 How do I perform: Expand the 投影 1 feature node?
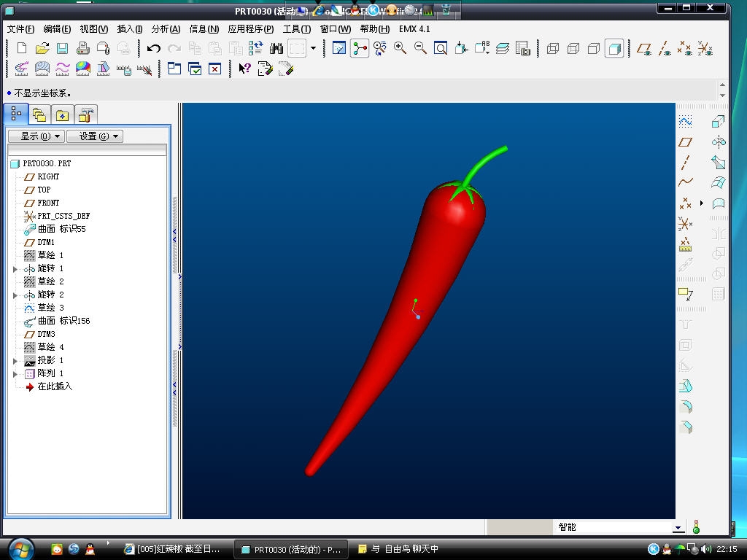click(x=15, y=361)
